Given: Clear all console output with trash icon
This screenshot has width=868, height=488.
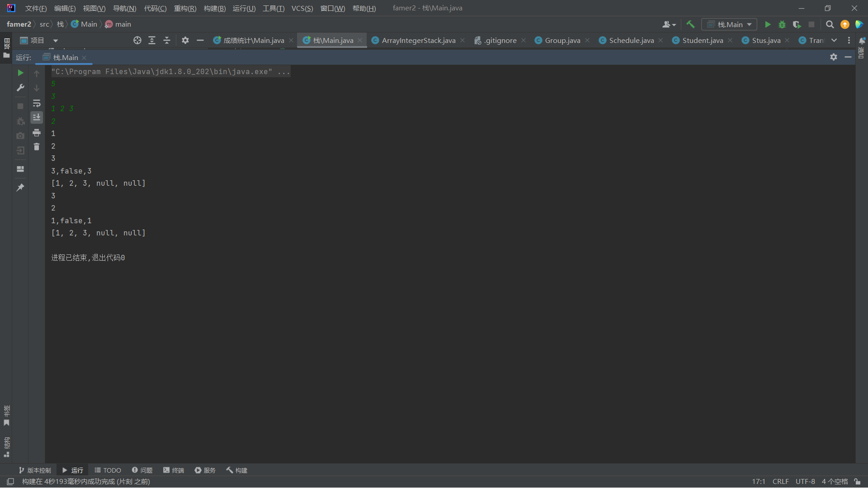Looking at the screenshot, I should pyautogui.click(x=37, y=147).
